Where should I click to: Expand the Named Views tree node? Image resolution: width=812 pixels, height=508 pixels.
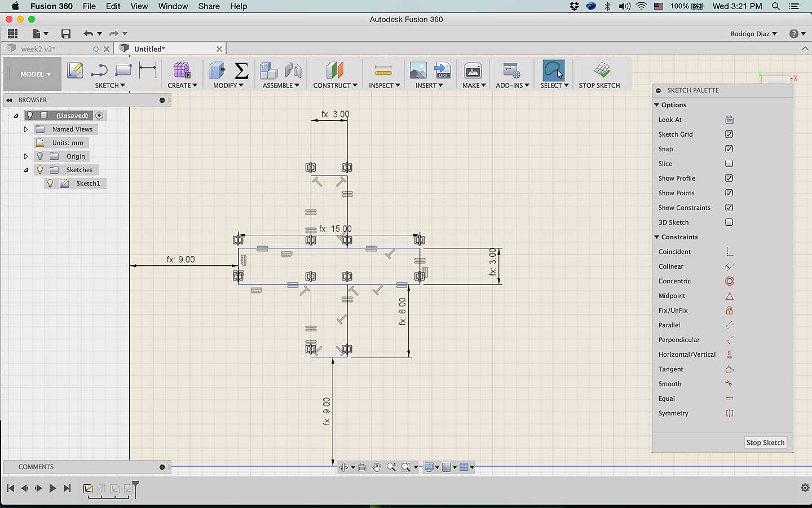pos(25,129)
